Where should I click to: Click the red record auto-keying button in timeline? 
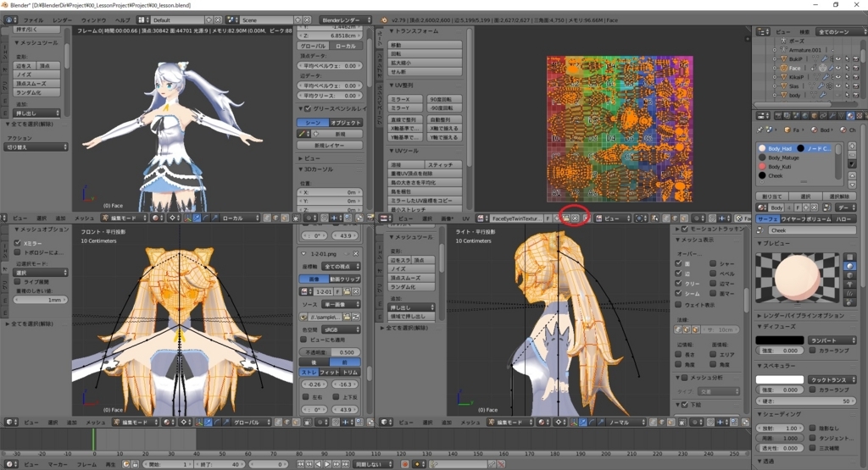[x=405, y=464]
